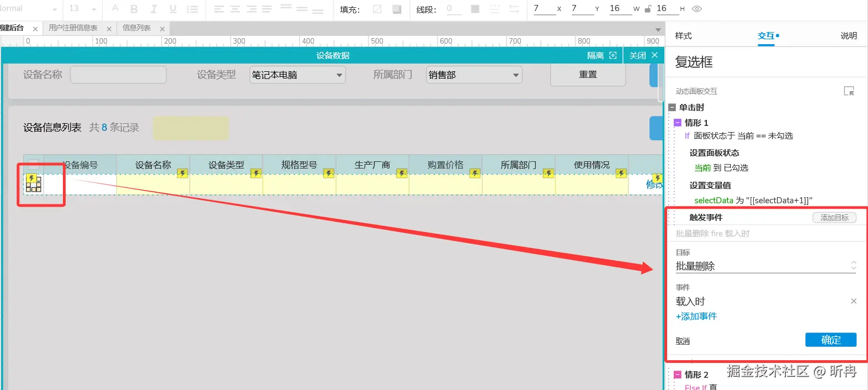Viewport: 868px width, 390px height.
Task: Open the line color swatch
Action: point(475,9)
